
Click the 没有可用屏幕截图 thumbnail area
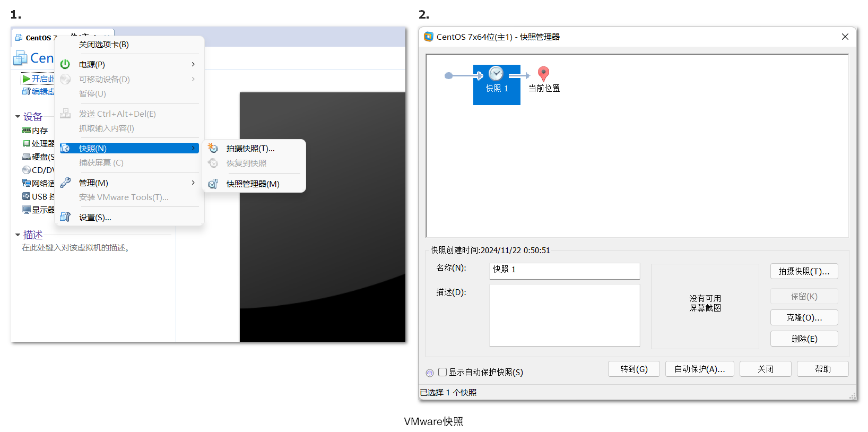click(x=705, y=306)
